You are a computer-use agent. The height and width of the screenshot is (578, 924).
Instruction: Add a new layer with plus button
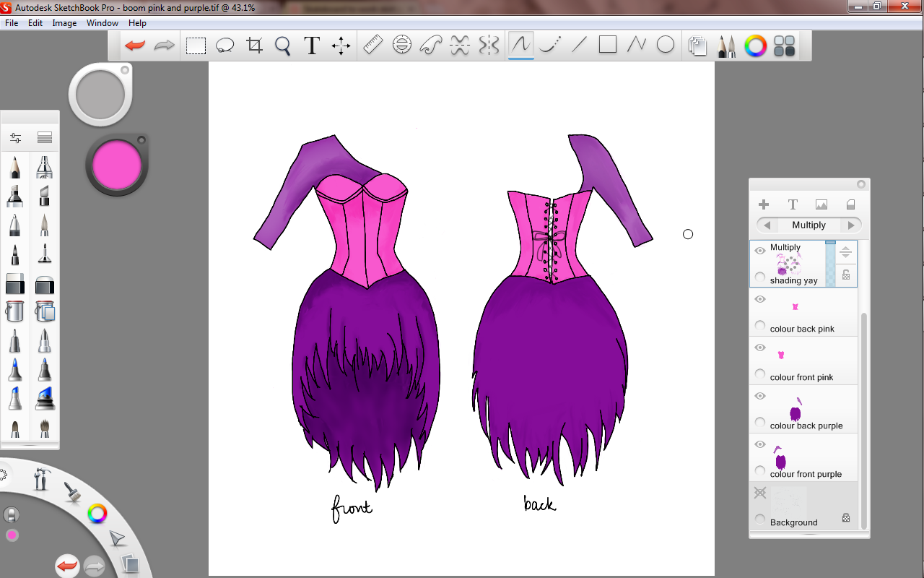(x=764, y=204)
